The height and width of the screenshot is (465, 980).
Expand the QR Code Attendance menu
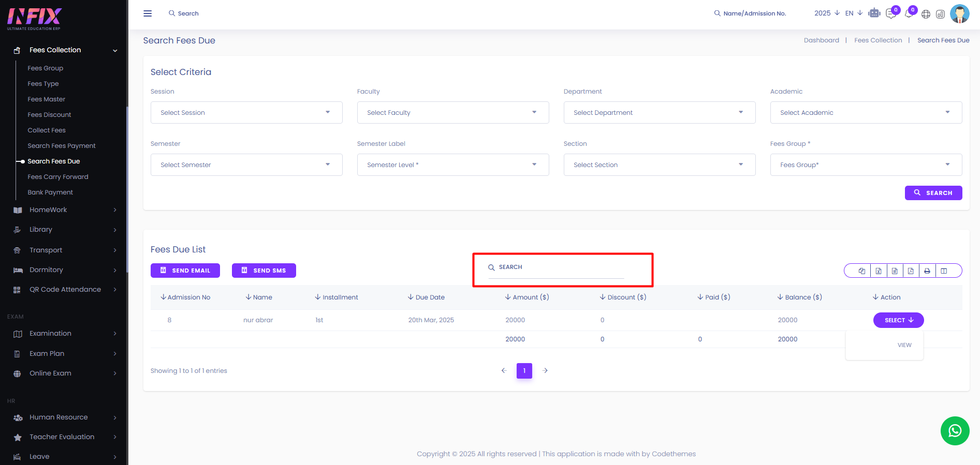pos(64,290)
